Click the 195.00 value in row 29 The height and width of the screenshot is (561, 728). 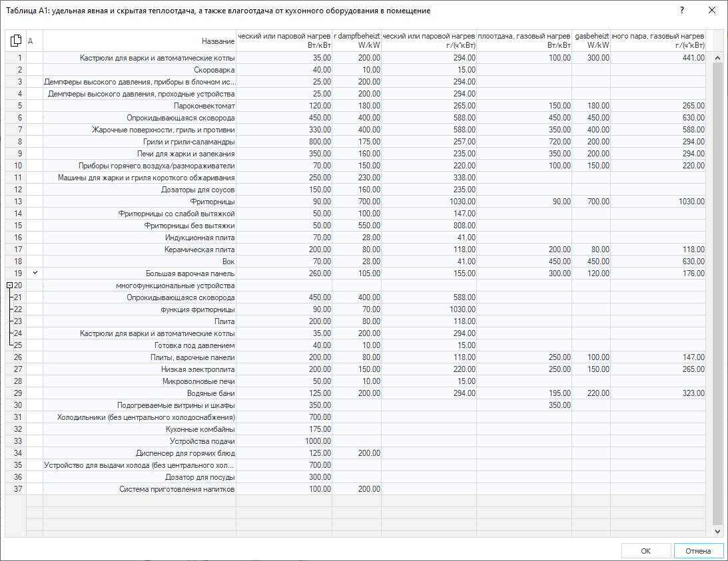click(x=524, y=393)
